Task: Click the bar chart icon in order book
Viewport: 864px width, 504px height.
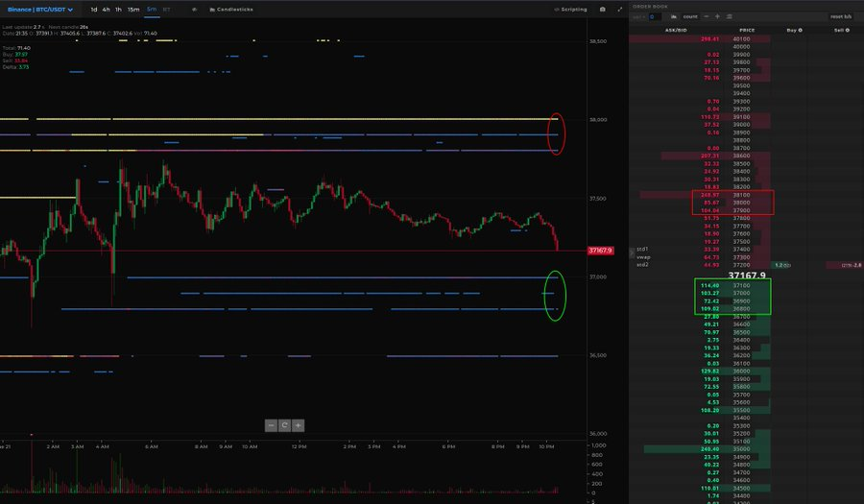Action: pos(675,16)
